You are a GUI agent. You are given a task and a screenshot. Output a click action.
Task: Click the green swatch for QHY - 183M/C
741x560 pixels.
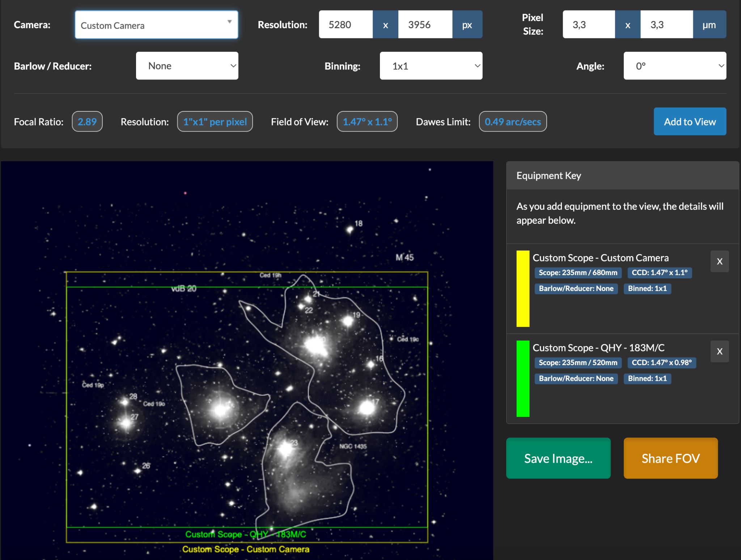point(523,379)
